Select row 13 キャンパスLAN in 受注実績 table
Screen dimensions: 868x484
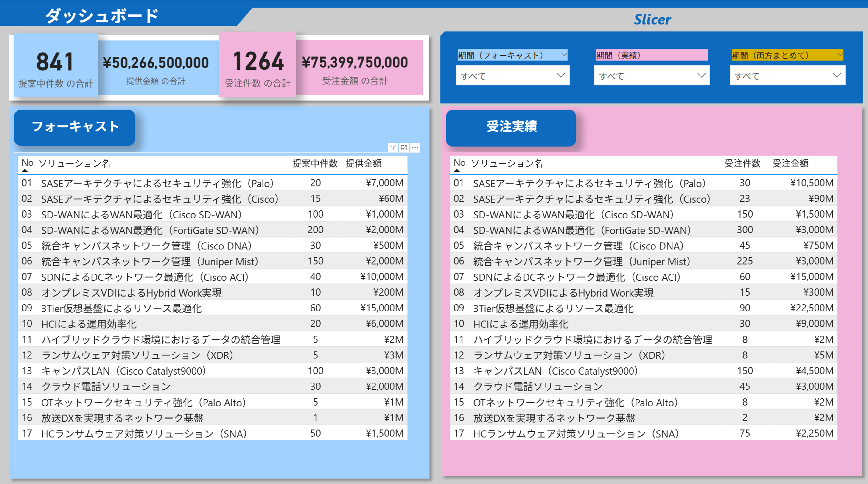[x=556, y=371]
